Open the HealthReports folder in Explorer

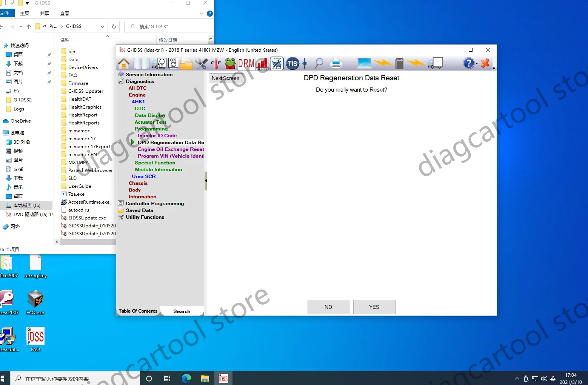click(x=84, y=123)
